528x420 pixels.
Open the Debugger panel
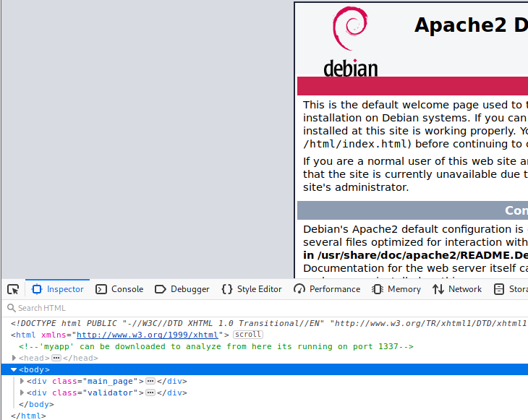pos(182,289)
